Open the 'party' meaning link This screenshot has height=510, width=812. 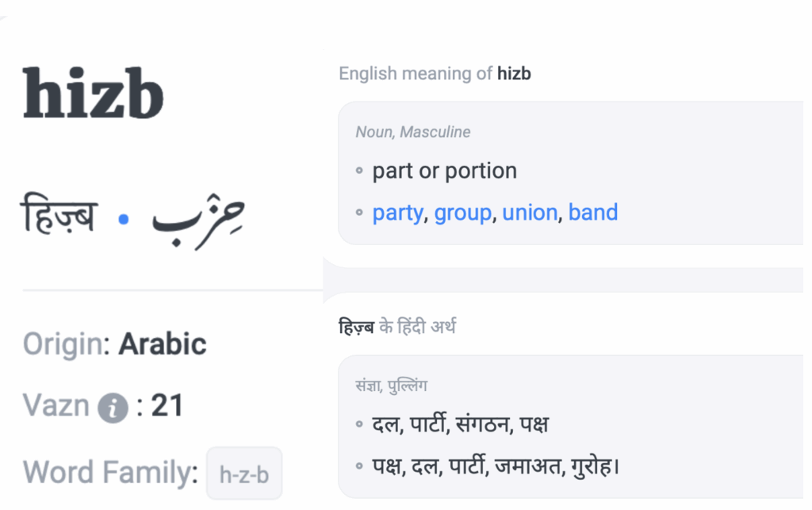pos(397,213)
